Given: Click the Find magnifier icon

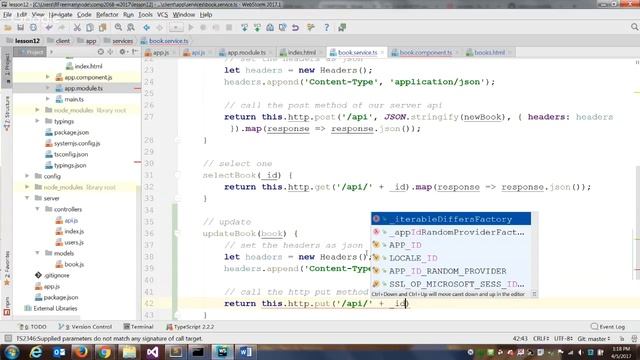Looking at the screenshot, I should point(118,27).
